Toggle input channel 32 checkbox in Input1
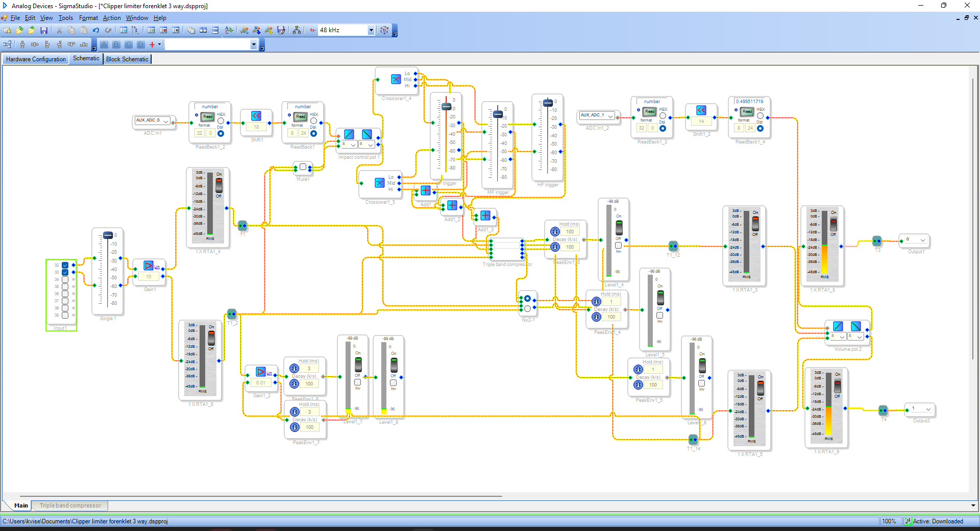 65,265
